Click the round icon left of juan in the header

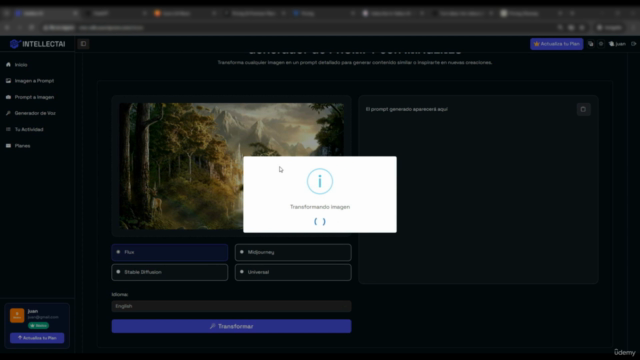point(601,44)
